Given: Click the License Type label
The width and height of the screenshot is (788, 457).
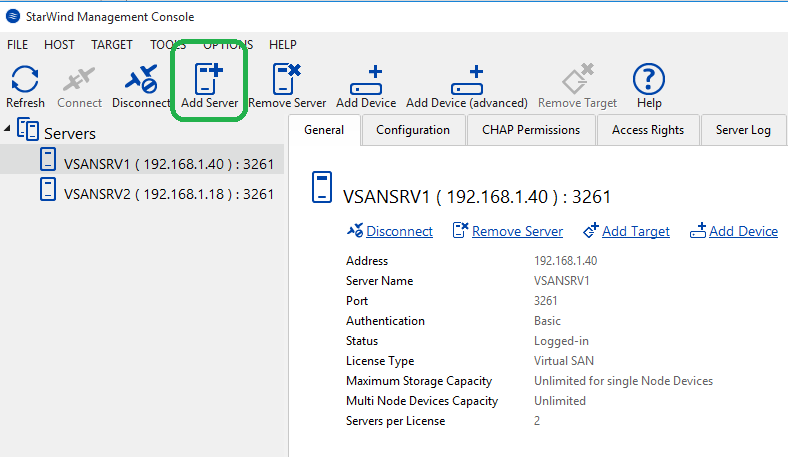Looking at the screenshot, I should pyautogui.click(x=380, y=361).
